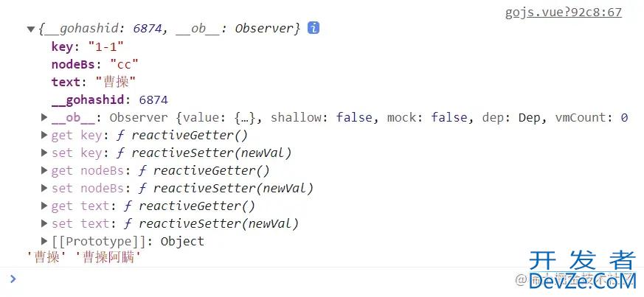Expand the [[Prototype]] Object entry

44,241
